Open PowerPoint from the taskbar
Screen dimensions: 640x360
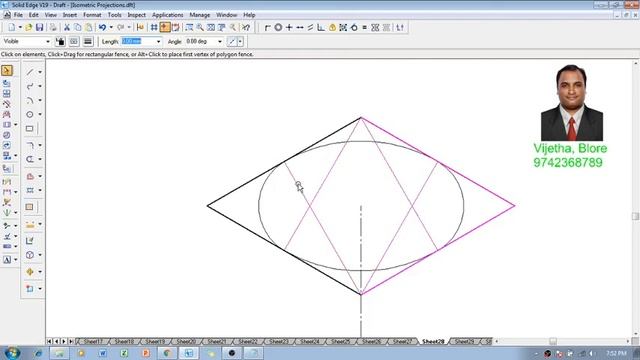click(x=146, y=353)
